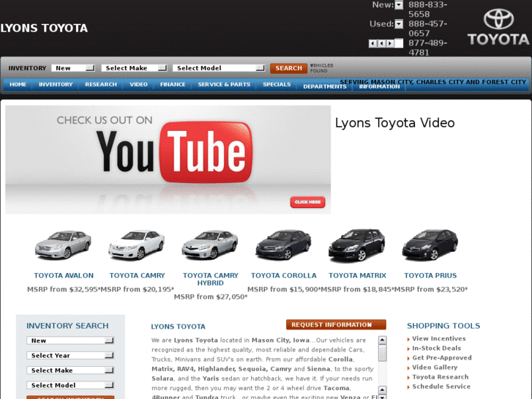Click the description box scrollbar thumb
This screenshot has height=399, width=532.
[382, 353]
